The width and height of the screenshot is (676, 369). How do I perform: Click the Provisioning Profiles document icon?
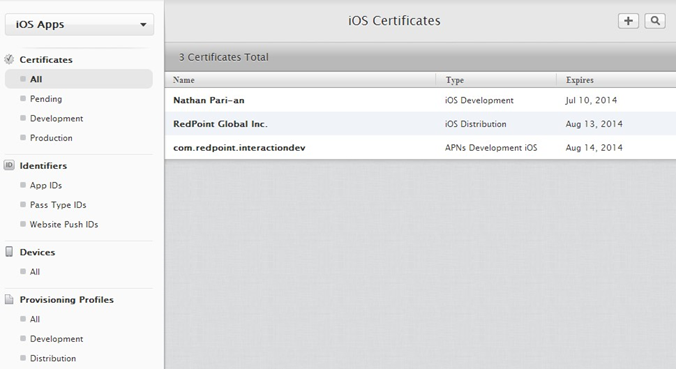click(x=9, y=299)
